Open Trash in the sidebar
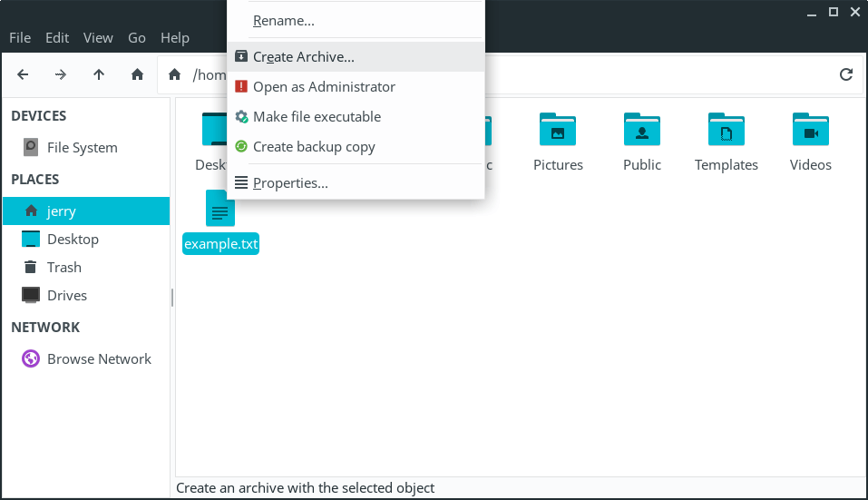The image size is (868, 500). click(63, 268)
